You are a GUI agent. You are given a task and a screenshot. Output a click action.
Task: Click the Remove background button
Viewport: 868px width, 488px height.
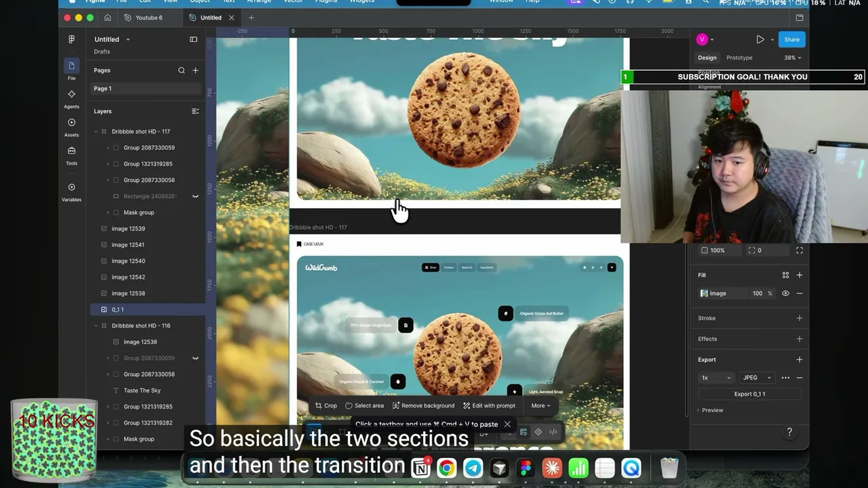(x=424, y=405)
